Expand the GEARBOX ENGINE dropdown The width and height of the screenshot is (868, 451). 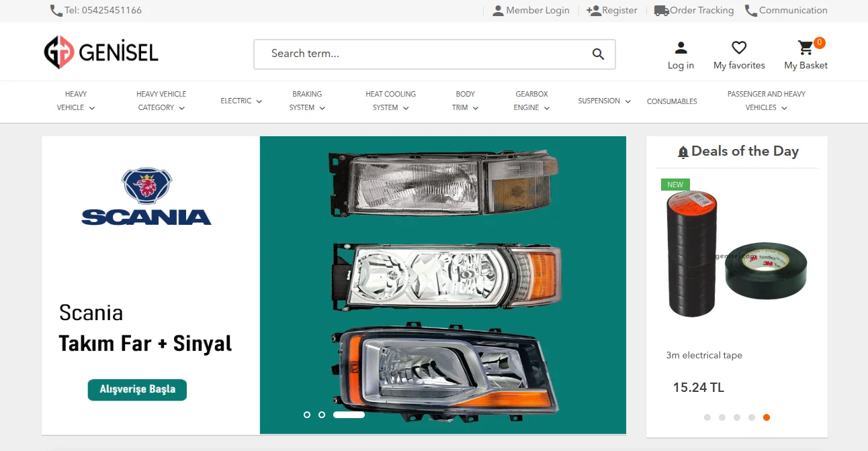[531, 101]
